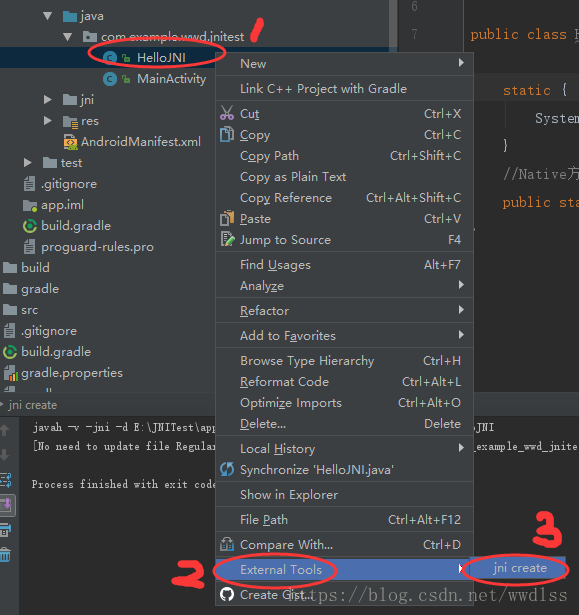579x615 pixels.
Task: Click the jni create run tab
Action: click(x=33, y=405)
